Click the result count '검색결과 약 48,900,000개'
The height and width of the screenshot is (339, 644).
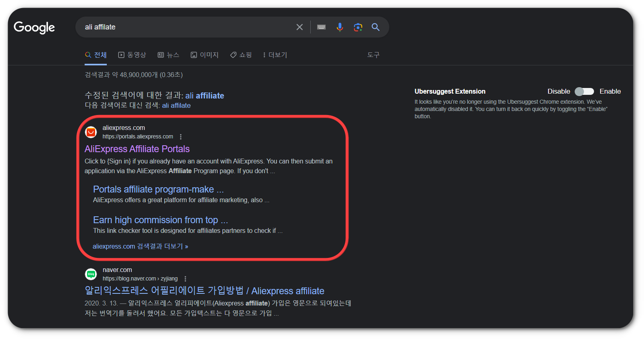click(121, 75)
